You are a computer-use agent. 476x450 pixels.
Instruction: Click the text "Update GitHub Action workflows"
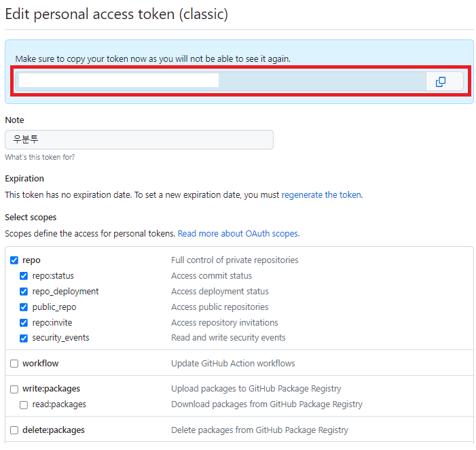pos(233,364)
